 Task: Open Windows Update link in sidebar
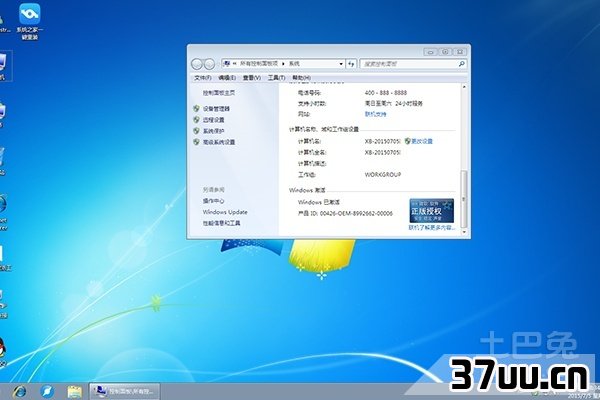pyautogui.click(x=225, y=212)
